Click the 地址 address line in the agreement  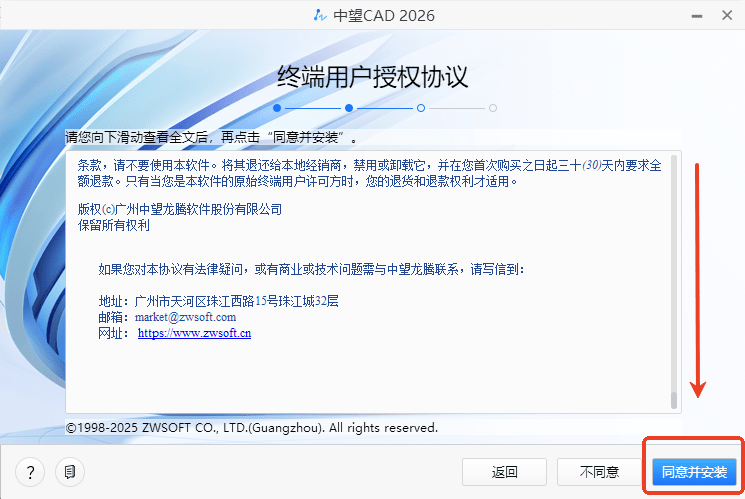point(219,301)
